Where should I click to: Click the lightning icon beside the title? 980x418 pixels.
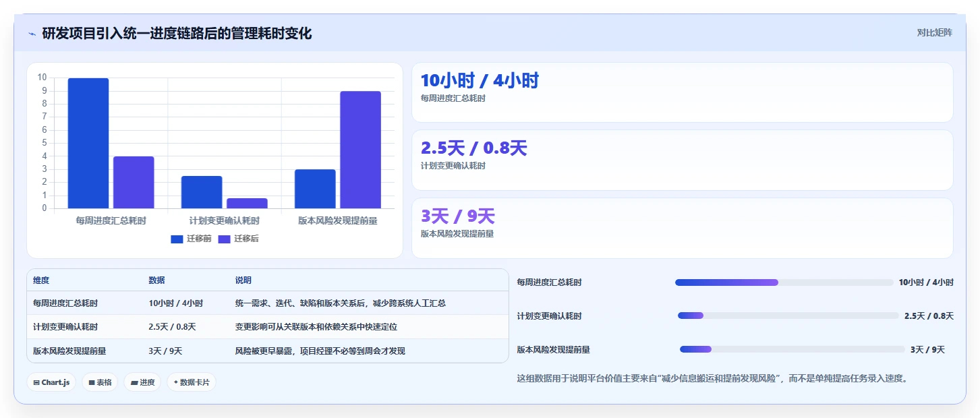32,34
